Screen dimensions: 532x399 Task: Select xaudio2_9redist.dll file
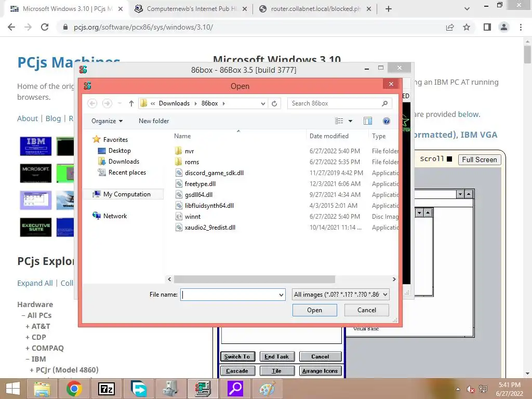click(210, 228)
